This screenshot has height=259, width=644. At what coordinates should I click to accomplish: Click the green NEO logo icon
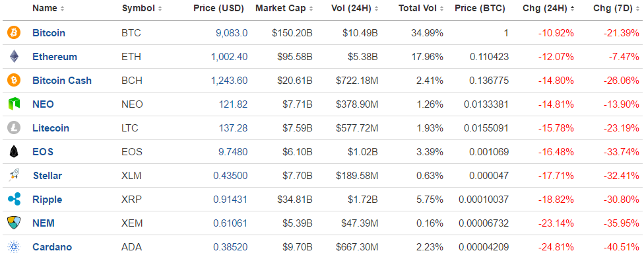coord(14,104)
